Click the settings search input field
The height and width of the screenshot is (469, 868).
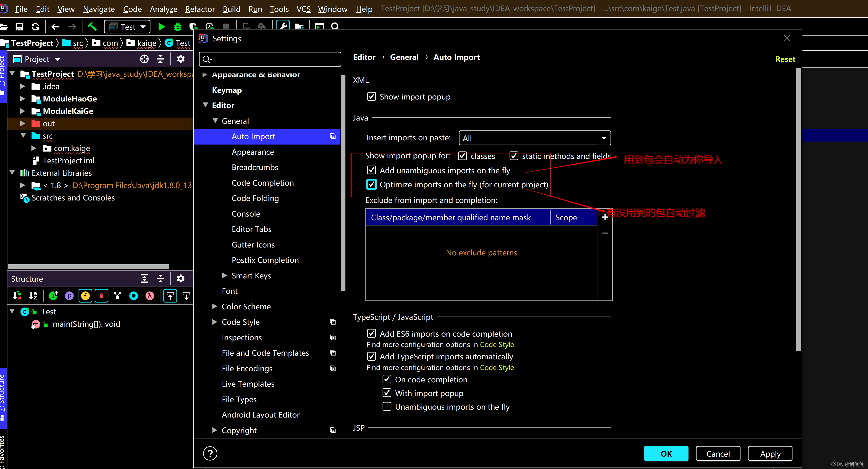270,59
